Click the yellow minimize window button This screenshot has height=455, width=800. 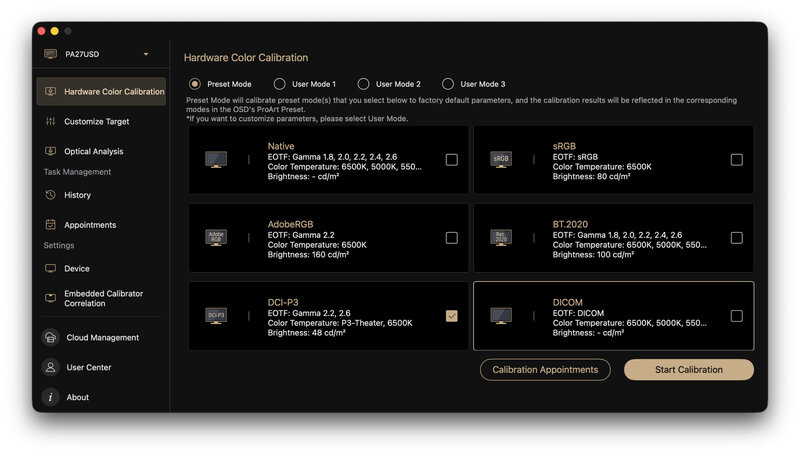[x=55, y=31]
